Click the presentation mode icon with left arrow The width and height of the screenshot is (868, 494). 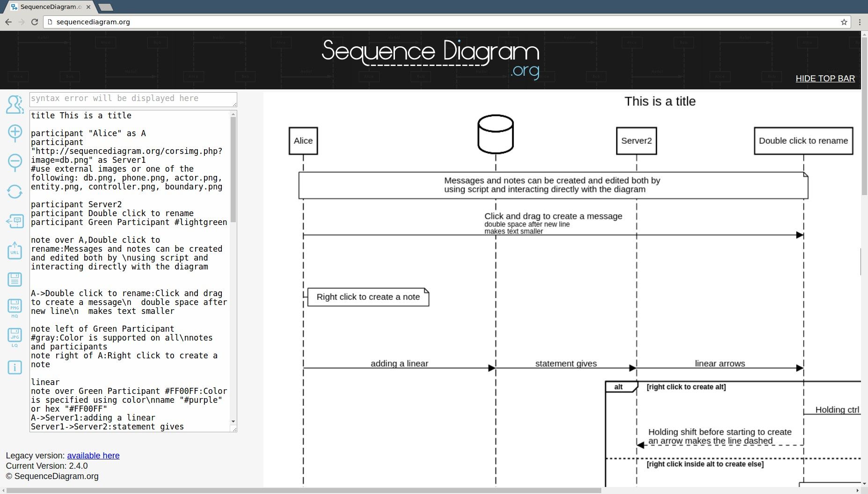[x=15, y=221]
